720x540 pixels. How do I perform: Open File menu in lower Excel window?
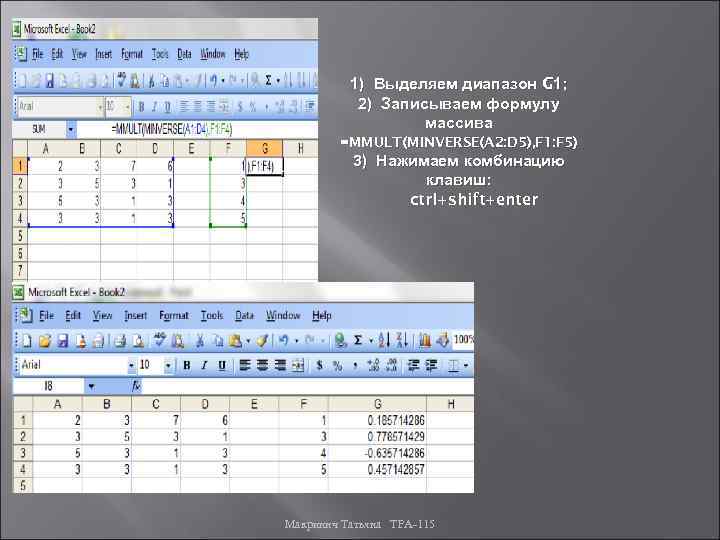[46, 315]
